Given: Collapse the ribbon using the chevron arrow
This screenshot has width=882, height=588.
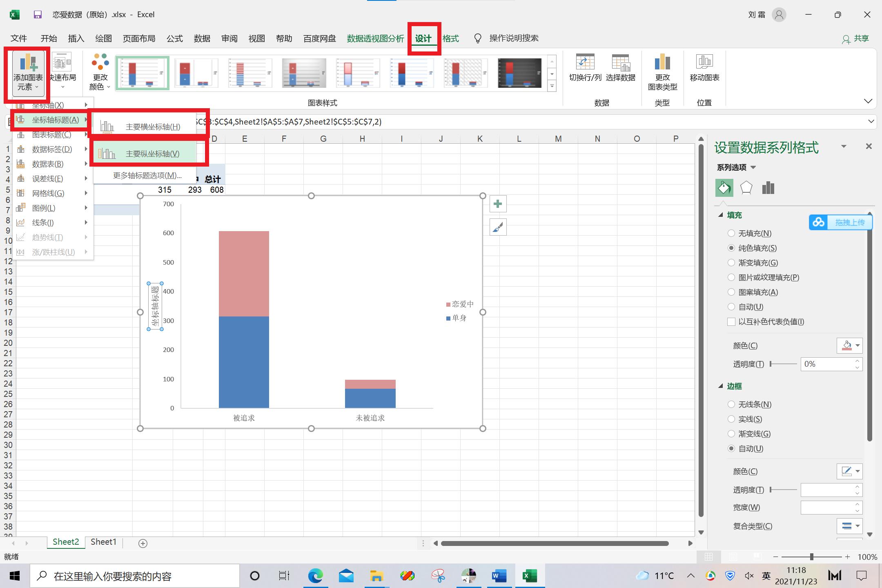Looking at the screenshot, I should click(868, 101).
